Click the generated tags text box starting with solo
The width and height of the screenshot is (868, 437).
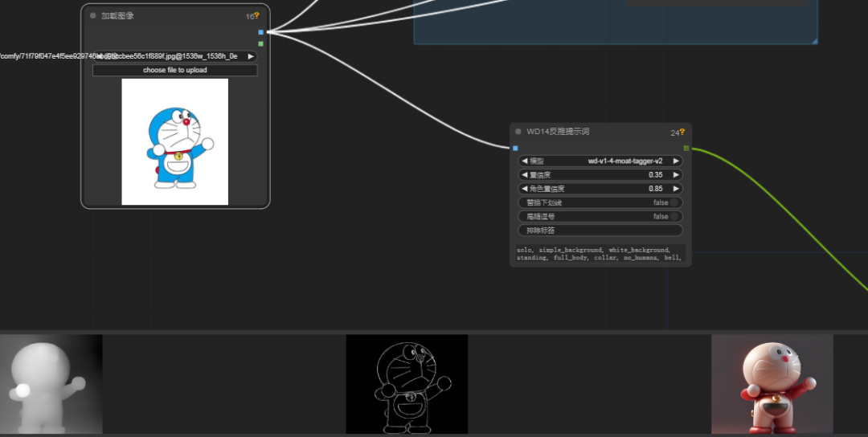[600, 253]
